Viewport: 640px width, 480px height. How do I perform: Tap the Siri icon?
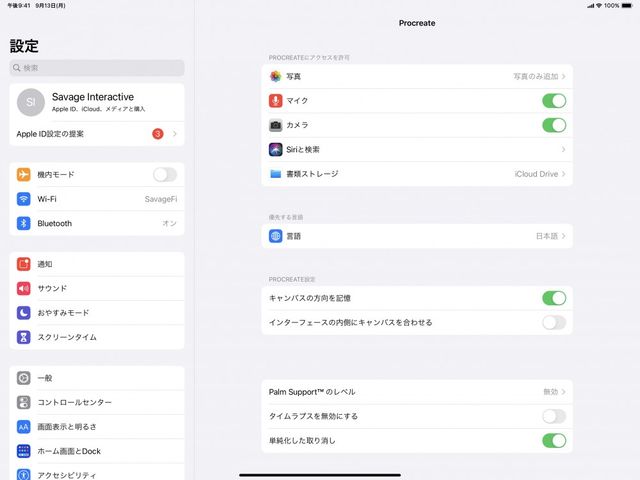click(276, 149)
